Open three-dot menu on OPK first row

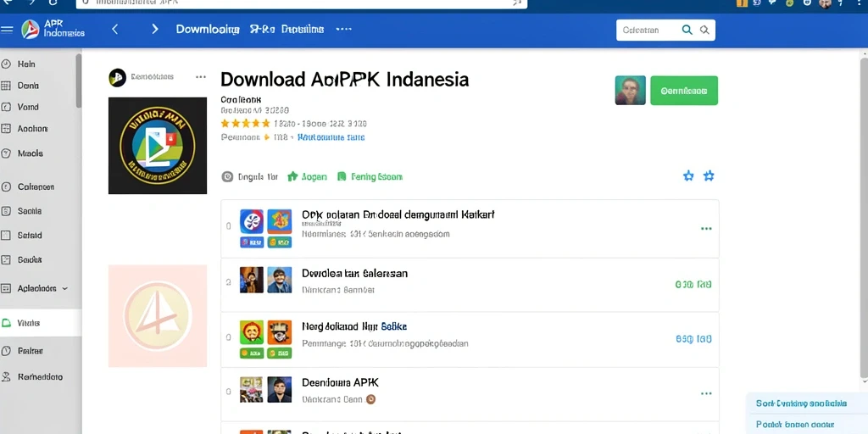point(706,229)
